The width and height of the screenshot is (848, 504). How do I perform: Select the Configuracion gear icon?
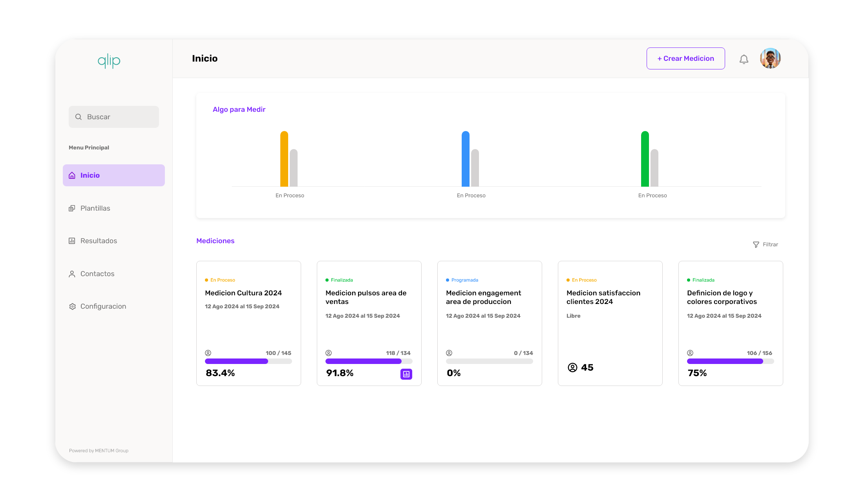pos(72,306)
